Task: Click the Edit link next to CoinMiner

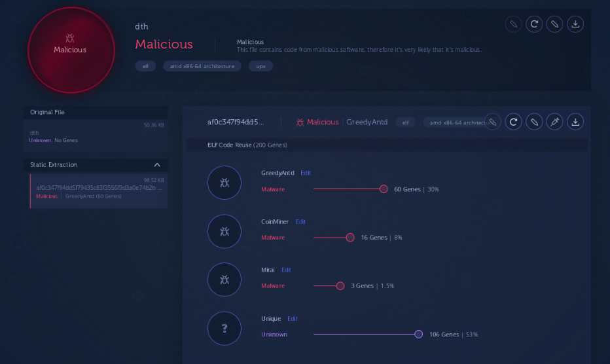Action: [300, 221]
